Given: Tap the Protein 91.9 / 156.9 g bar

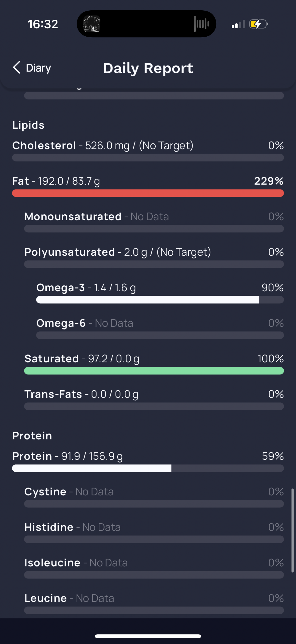Looking at the screenshot, I should click(148, 468).
